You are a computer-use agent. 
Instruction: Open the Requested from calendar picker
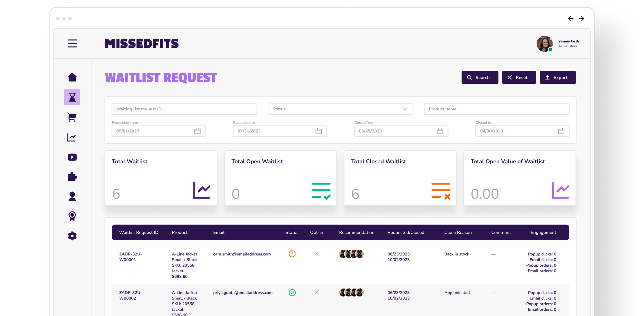click(197, 131)
